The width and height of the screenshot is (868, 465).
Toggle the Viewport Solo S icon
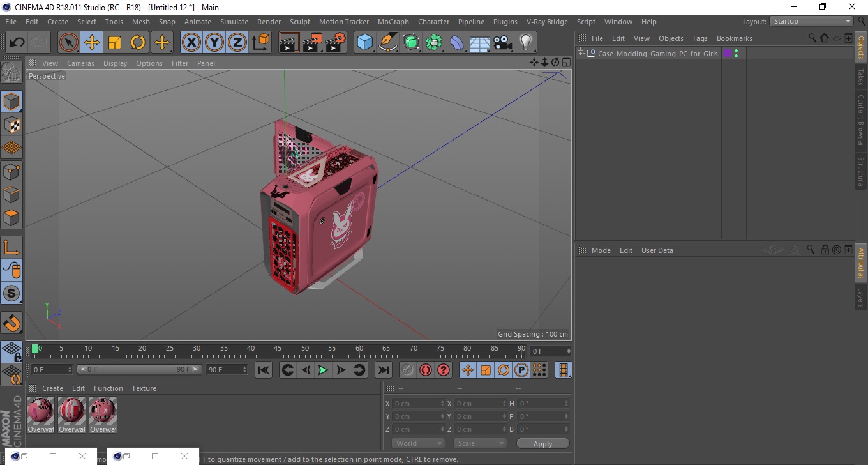[x=11, y=293]
